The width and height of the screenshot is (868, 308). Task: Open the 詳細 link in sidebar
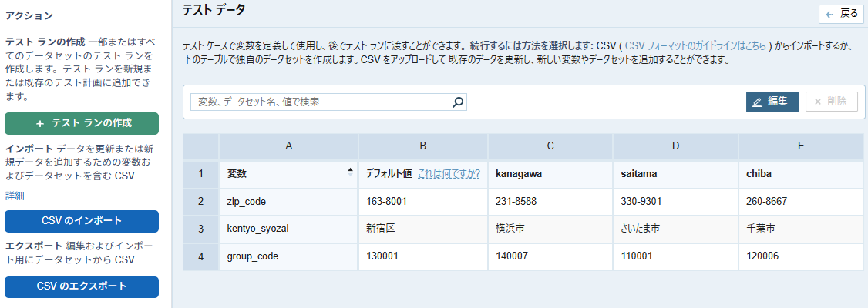click(15, 196)
